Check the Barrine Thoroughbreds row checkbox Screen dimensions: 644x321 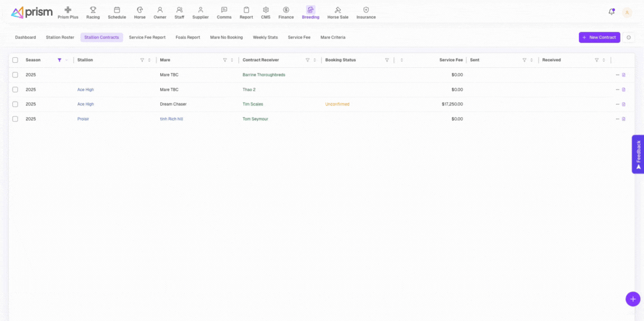pyautogui.click(x=15, y=75)
